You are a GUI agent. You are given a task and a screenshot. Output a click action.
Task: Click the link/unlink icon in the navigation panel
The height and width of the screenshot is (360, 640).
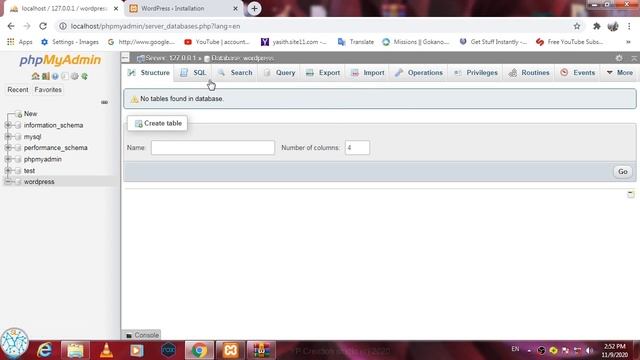pos(104,102)
